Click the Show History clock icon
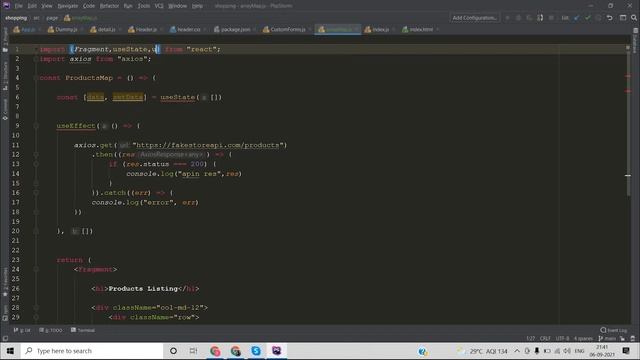The height and width of the screenshot is (360, 640). click(x=599, y=18)
